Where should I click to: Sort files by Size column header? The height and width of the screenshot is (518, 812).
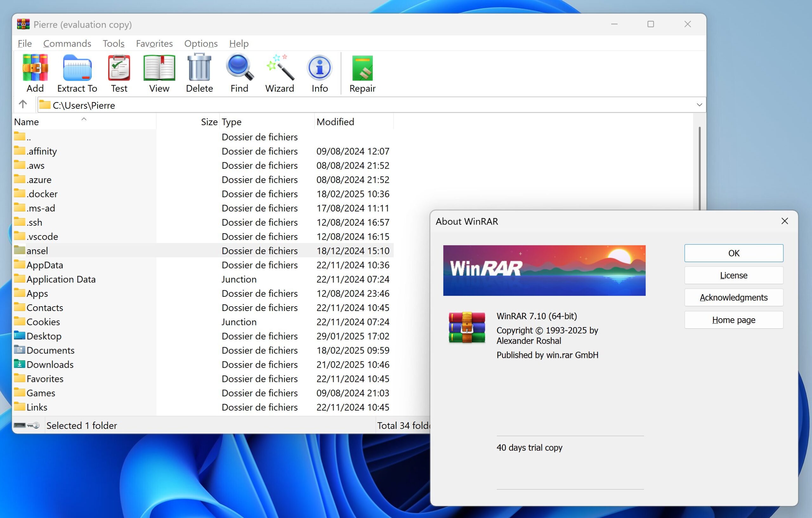pyautogui.click(x=188, y=122)
